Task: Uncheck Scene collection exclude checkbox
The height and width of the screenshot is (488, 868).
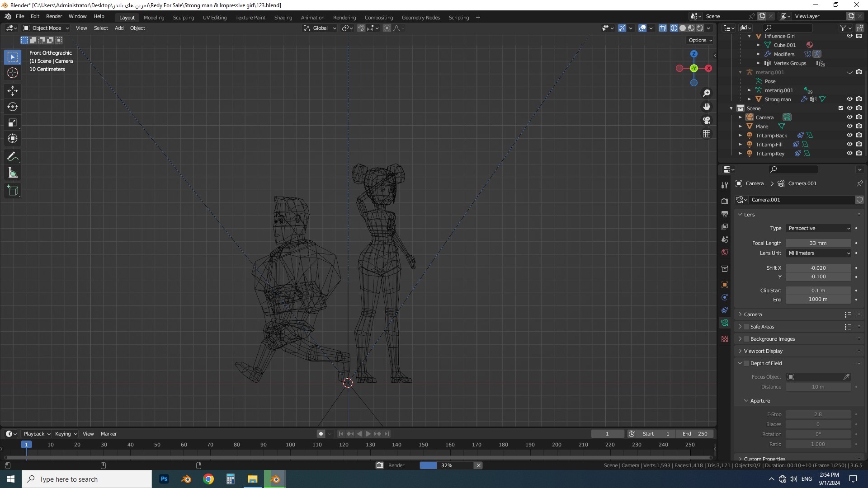Action: coord(841,108)
